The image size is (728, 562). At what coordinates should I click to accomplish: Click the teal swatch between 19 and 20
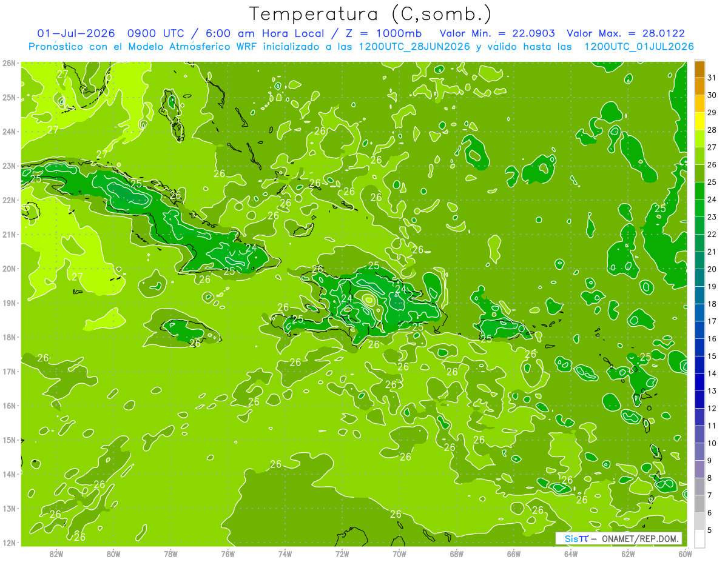tap(699, 278)
